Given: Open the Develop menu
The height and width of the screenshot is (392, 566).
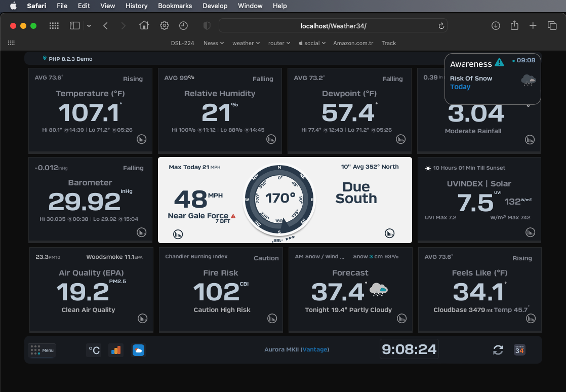Looking at the screenshot, I should click(x=215, y=6).
